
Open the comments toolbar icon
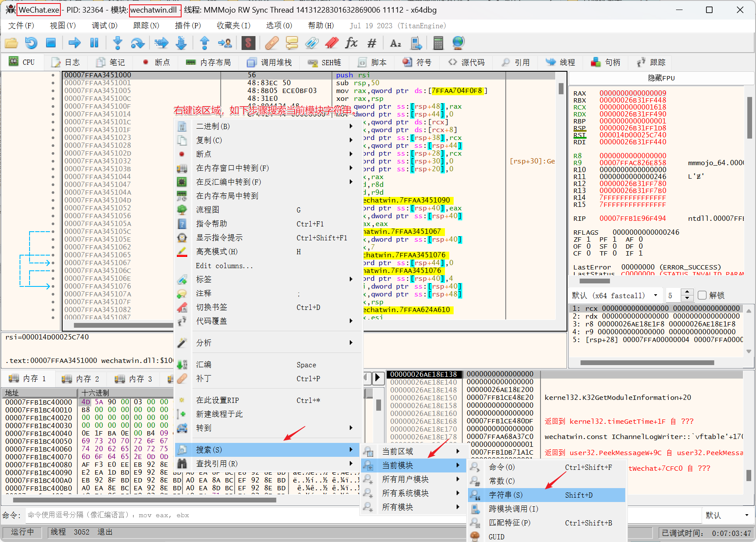coord(292,43)
